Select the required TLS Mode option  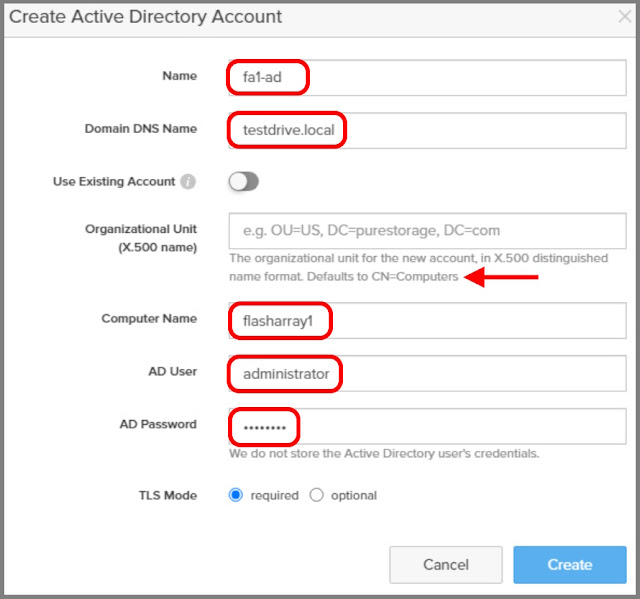tap(236, 495)
